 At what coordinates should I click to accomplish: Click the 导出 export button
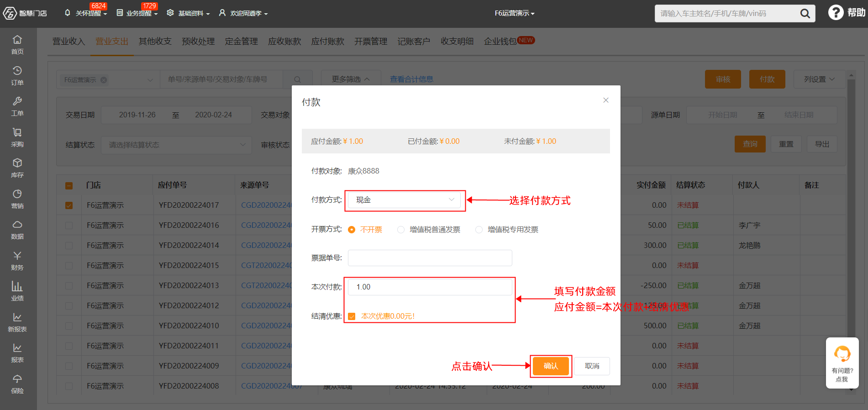click(822, 144)
